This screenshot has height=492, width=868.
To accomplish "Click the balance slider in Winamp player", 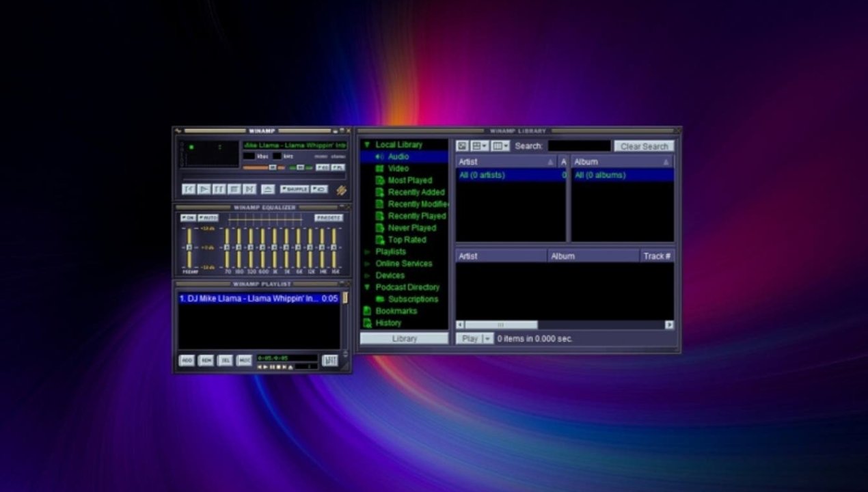I will 299,167.
